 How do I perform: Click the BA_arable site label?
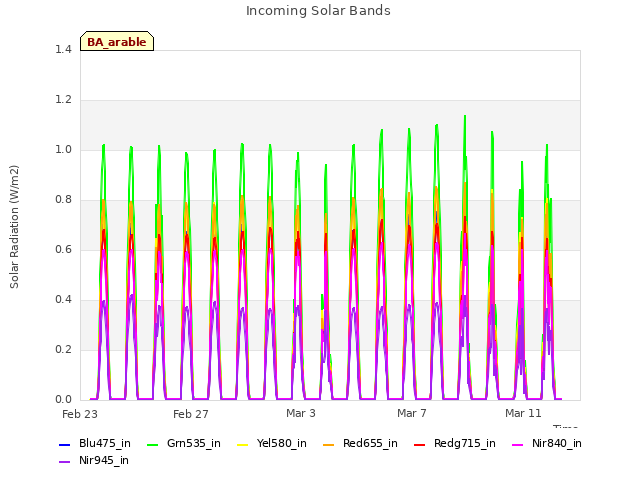pos(117,42)
